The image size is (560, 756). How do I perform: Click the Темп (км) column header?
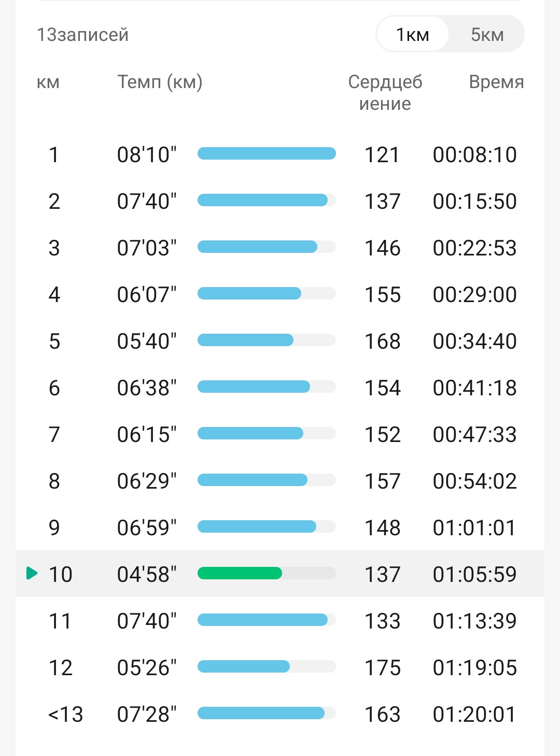[x=160, y=82]
